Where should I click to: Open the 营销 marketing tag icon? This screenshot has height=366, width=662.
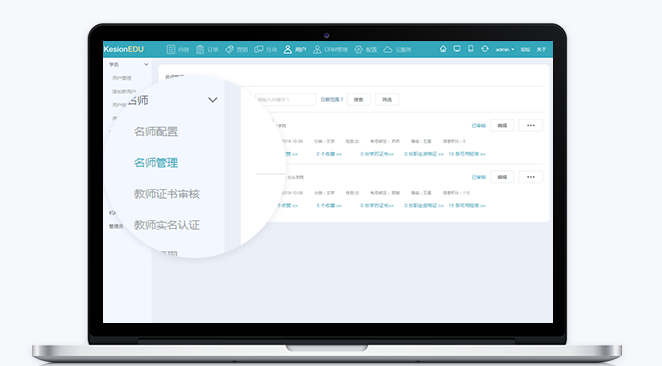pos(229,49)
